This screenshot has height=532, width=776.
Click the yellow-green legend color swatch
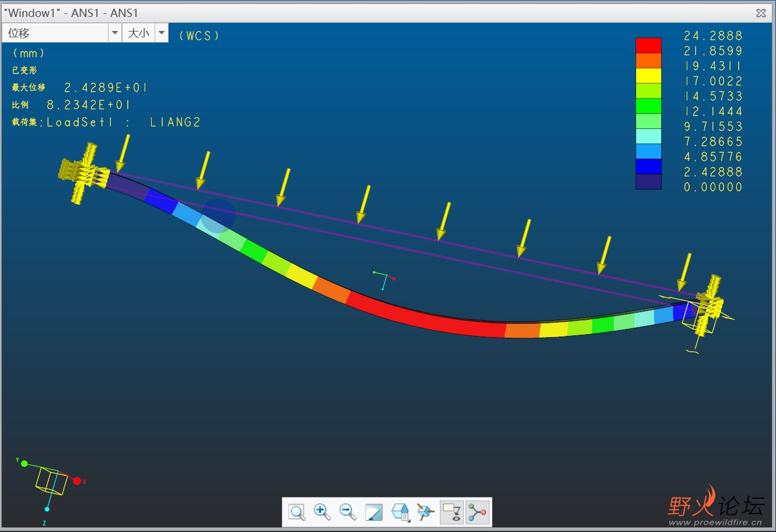[648, 91]
